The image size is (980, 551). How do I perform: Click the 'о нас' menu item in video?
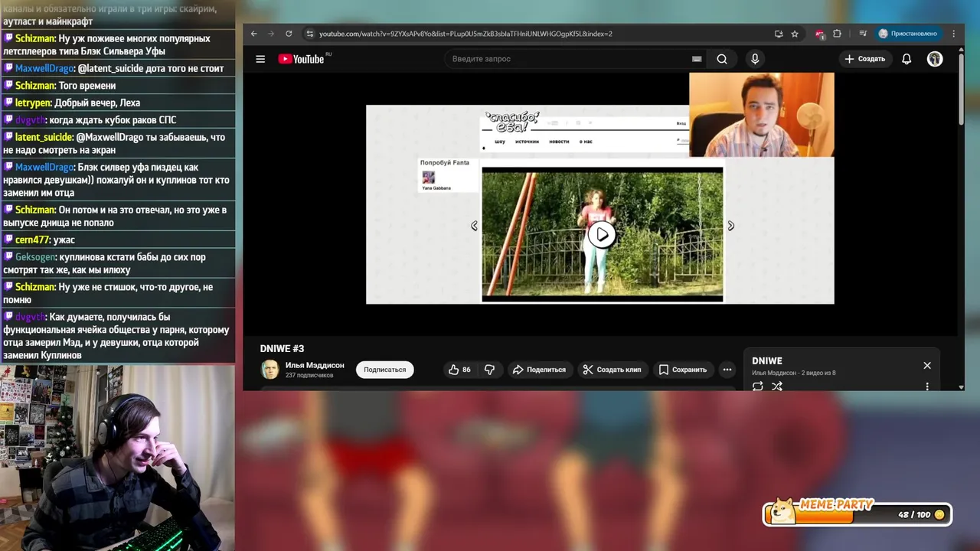click(586, 142)
